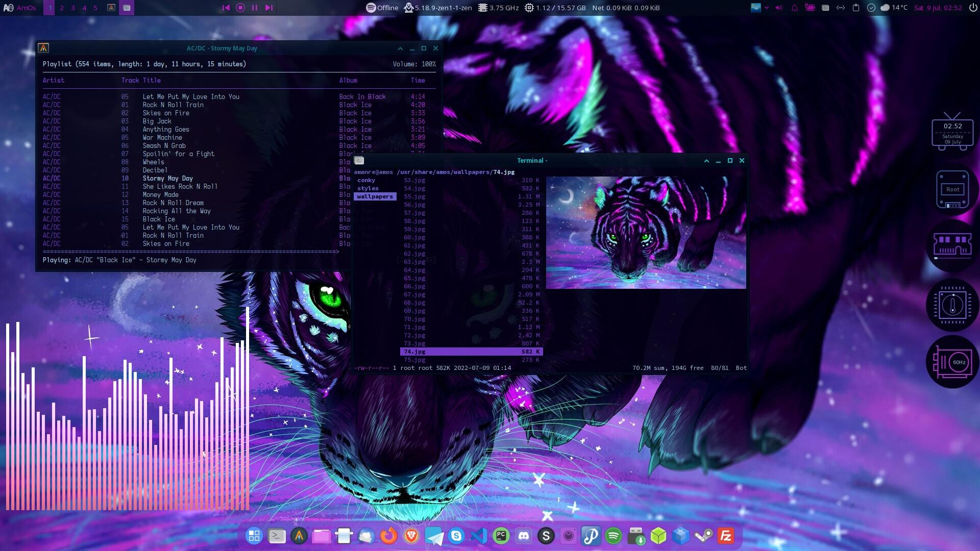Click the Spotify Offline status indicator
The width and height of the screenshot is (980, 551).
382,8
